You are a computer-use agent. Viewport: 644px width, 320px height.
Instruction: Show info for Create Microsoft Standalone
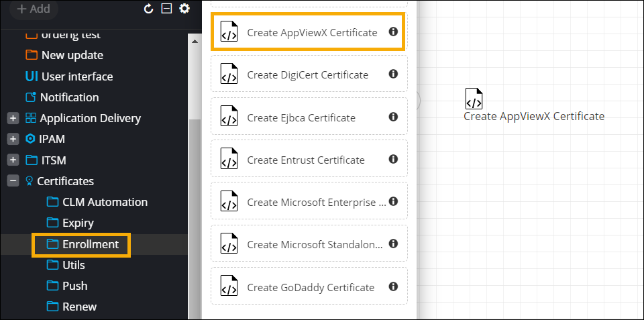[x=393, y=244]
